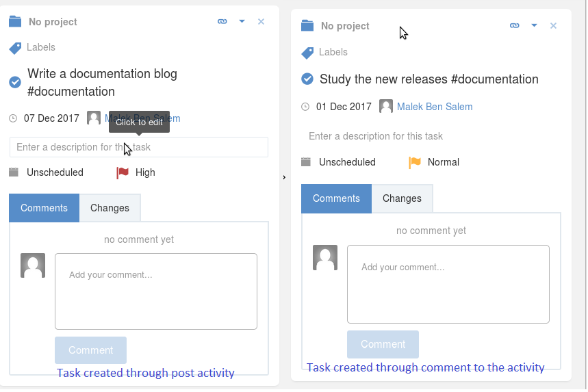Click the description field of the left task
Image resolution: width=588 pixels, height=392 pixels.
[139, 147]
